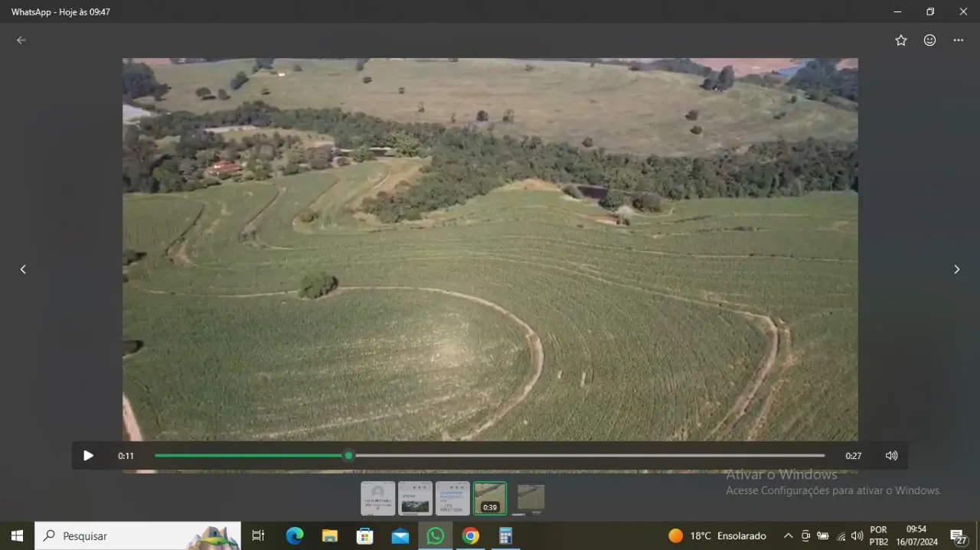Image resolution: width=980 pixels, height=550 pixels.
Task: Open the notification center with 27 alerts
Action: point(959,536)
